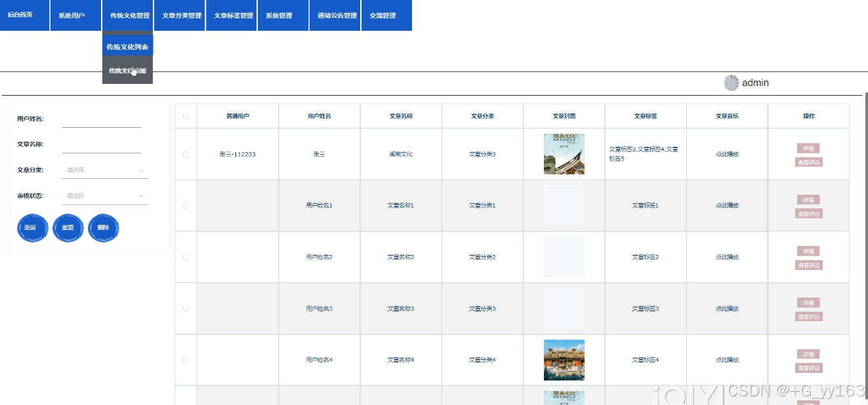
Task: Open the 系统用户 menu
Action: pyautogui.click(x=75, y=15)
